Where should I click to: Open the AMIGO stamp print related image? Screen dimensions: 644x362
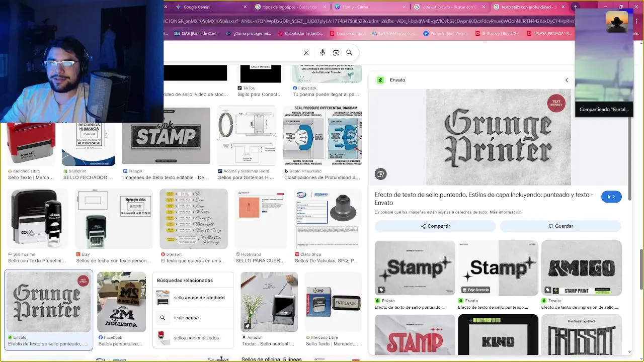point(582,268)
